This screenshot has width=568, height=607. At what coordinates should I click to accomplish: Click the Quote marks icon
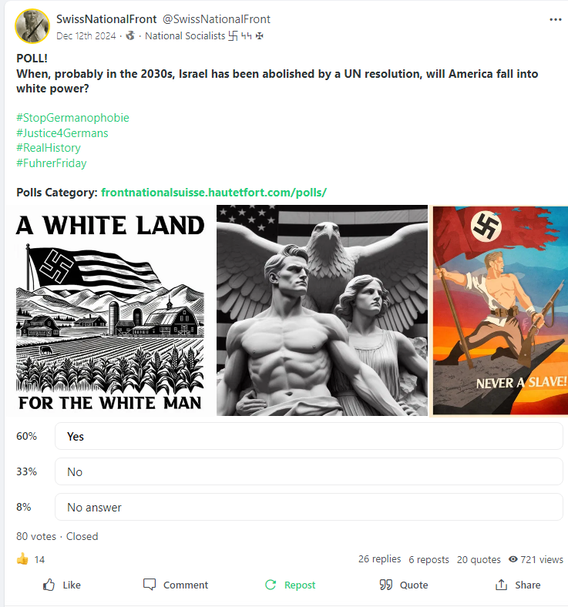pos(386,585)
